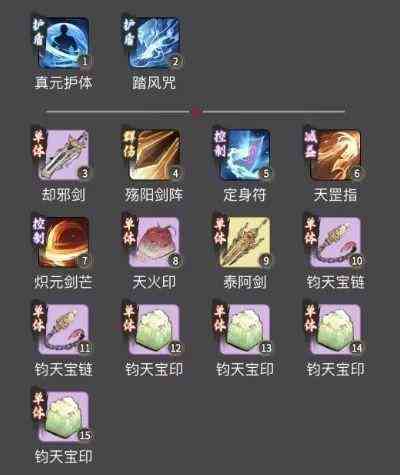Choose the 炽元剑芒 skill icon
The image size is (400, 475).
click(x=64, y=243)
